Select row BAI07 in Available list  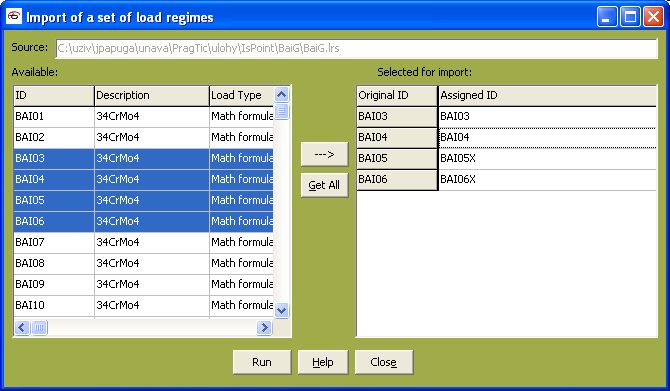click(x=144, y=242)
